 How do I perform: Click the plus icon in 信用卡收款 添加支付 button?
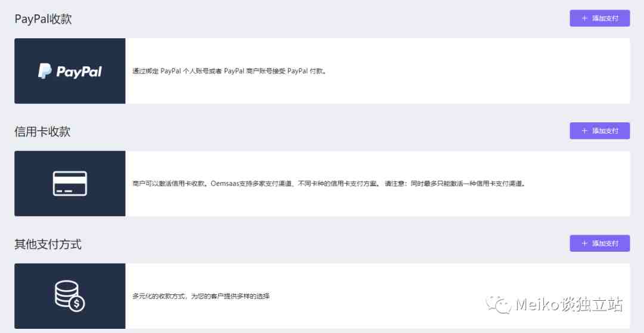pyautogui.click(x=584, y=131)
